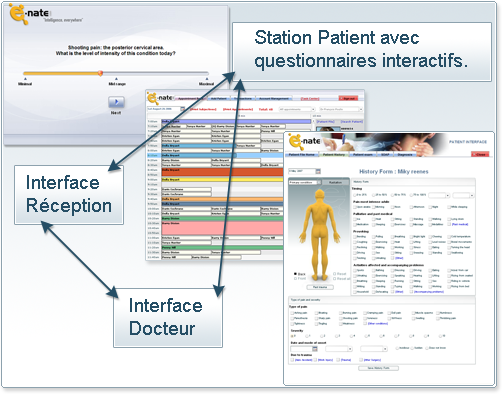Viewport: 502px width, 402px height.
Task: Select the Front view radio button
Action: tap(296, 278)
